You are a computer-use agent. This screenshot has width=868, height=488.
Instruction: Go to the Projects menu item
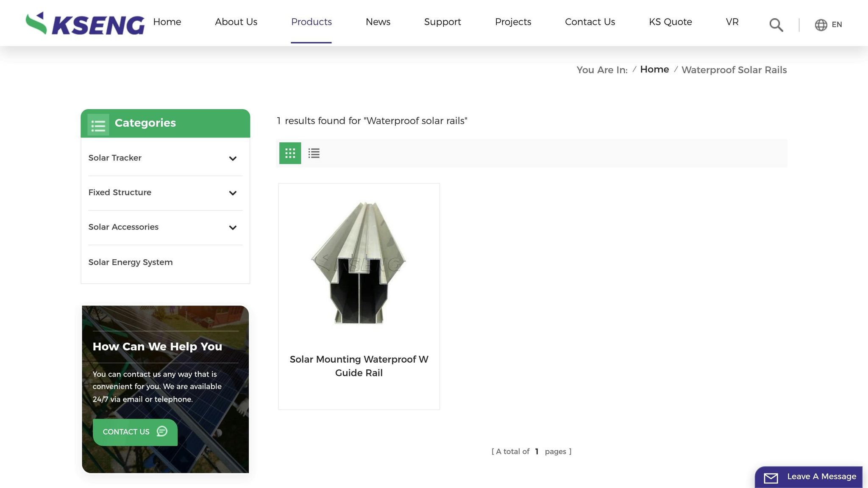(513, 22)
